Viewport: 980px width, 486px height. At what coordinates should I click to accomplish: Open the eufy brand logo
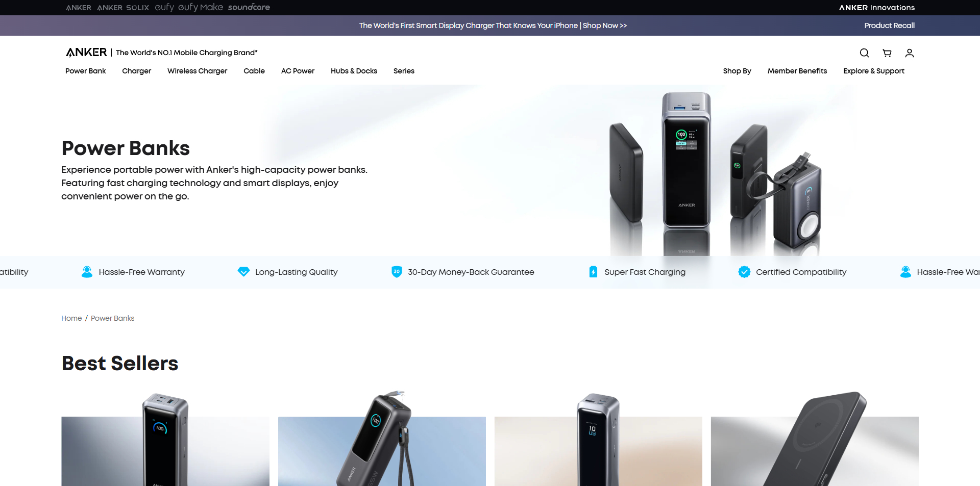point(164,7)
